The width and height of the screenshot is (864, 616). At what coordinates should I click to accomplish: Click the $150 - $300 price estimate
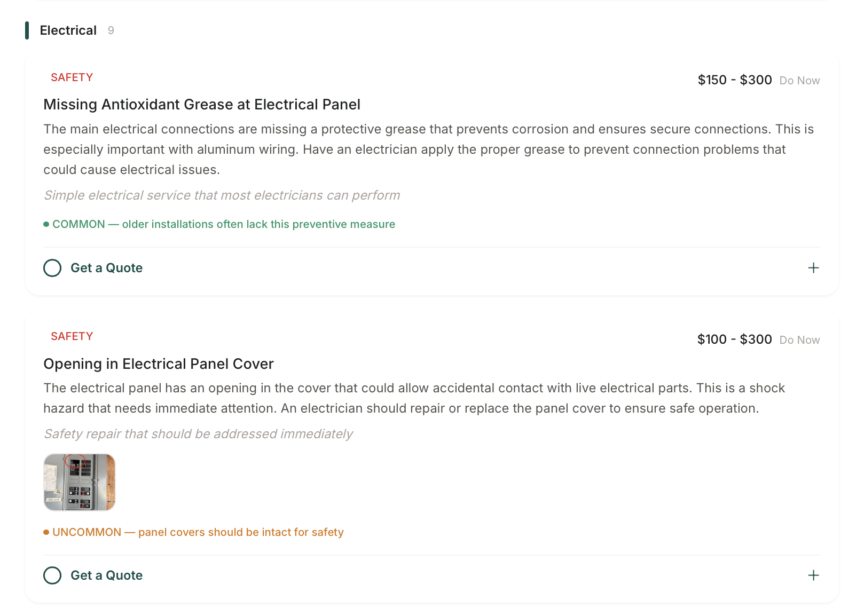735,80
